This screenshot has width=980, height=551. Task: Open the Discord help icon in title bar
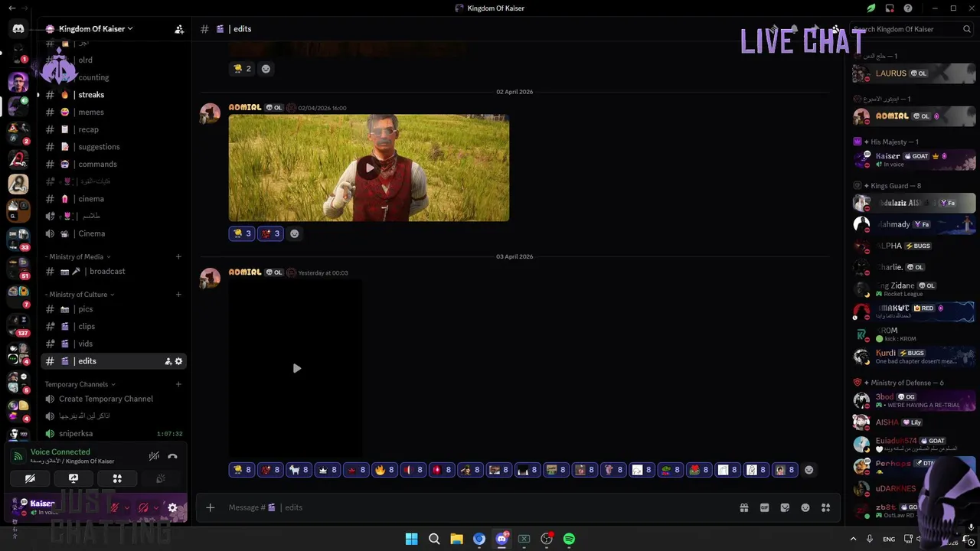(908, 8)
